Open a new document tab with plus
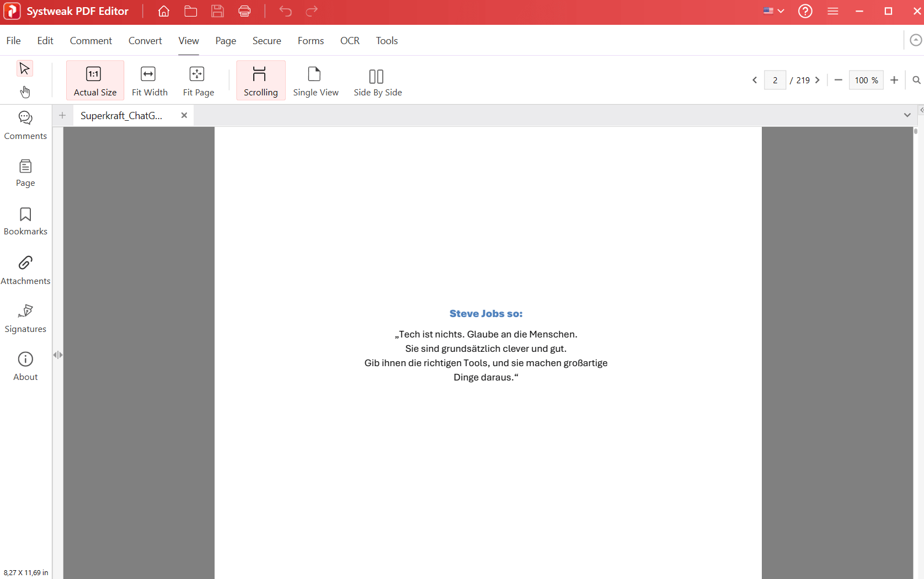This screenshot has height=579, width=924. (62, 115)
